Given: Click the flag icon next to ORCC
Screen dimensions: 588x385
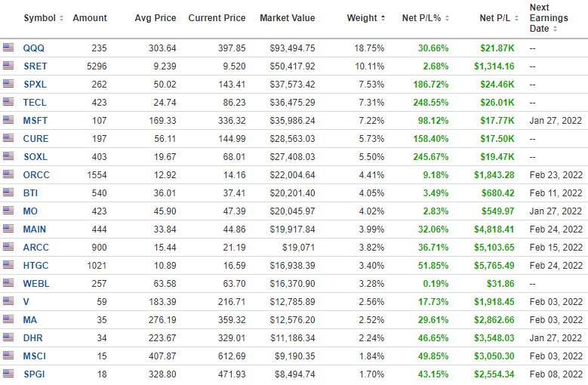Looking at the screenshot, I should 8,174.
